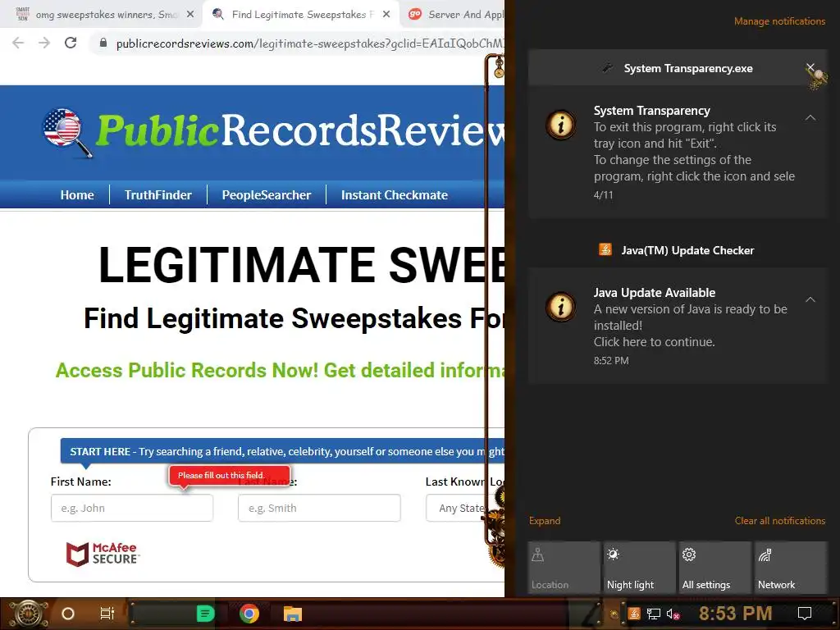The width and height of the screenshot is (840, 630).
Task: Focus the First Name input field
Action: click(132, 508)
